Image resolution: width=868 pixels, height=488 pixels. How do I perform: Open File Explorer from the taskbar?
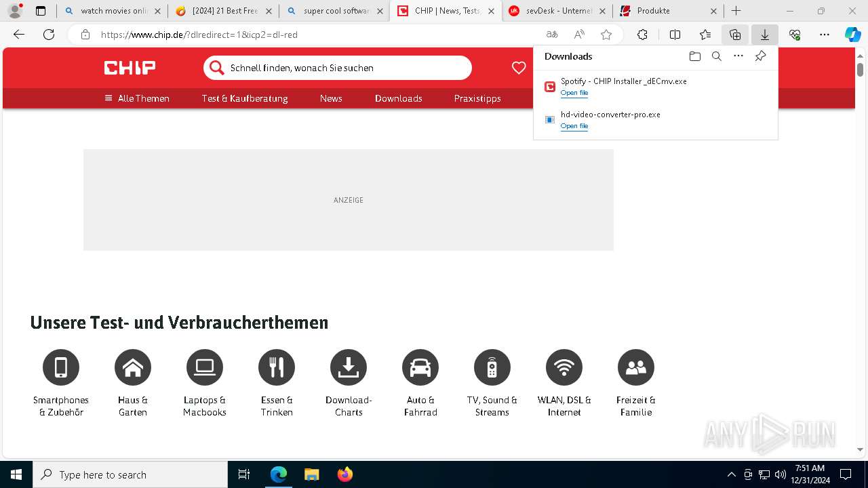[311, 474]
